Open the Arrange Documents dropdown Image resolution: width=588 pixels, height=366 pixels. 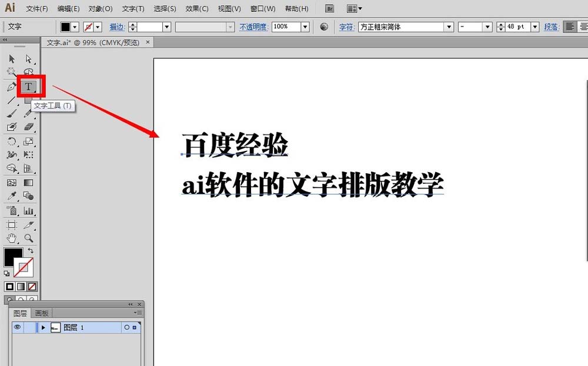click(354, 9)
